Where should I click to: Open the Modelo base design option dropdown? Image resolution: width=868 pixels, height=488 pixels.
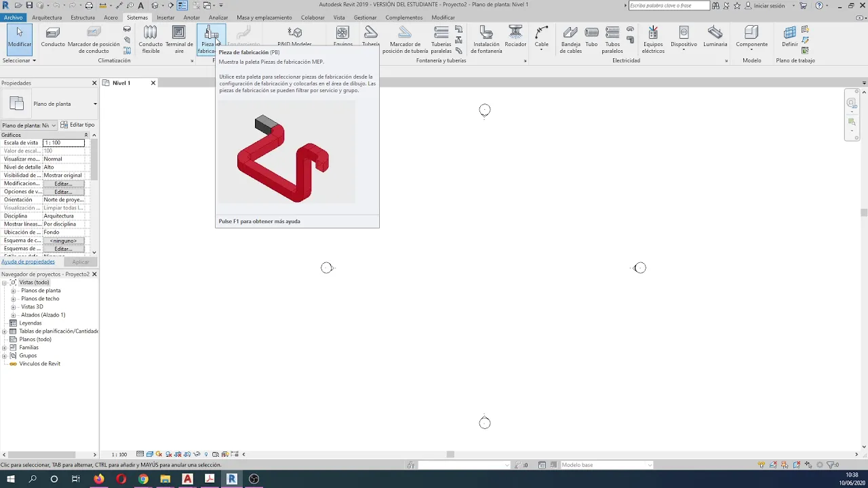point(606,465)
